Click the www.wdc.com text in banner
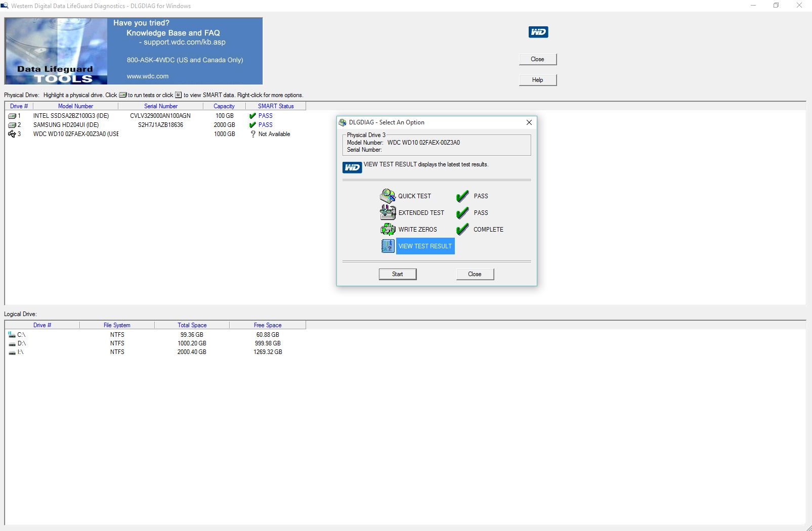The height and width of the screenshot is (531, 812). click(x=148, y=76)
